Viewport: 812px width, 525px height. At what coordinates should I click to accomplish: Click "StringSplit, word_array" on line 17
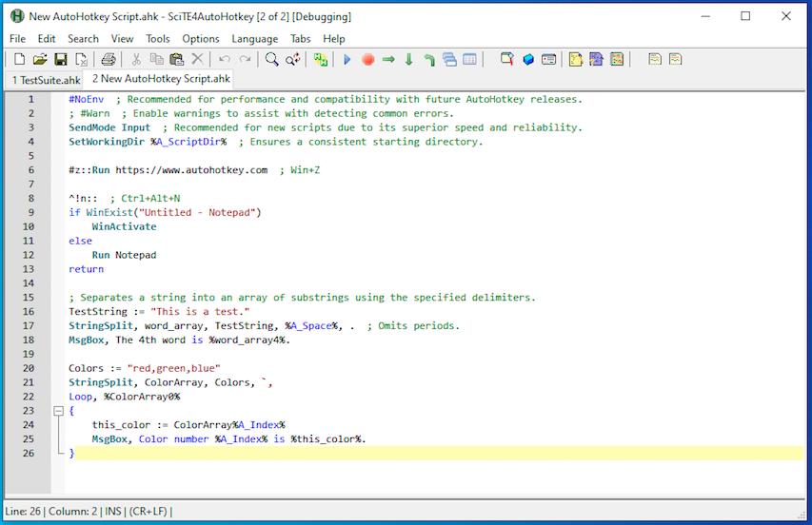(x=136, y=326)
